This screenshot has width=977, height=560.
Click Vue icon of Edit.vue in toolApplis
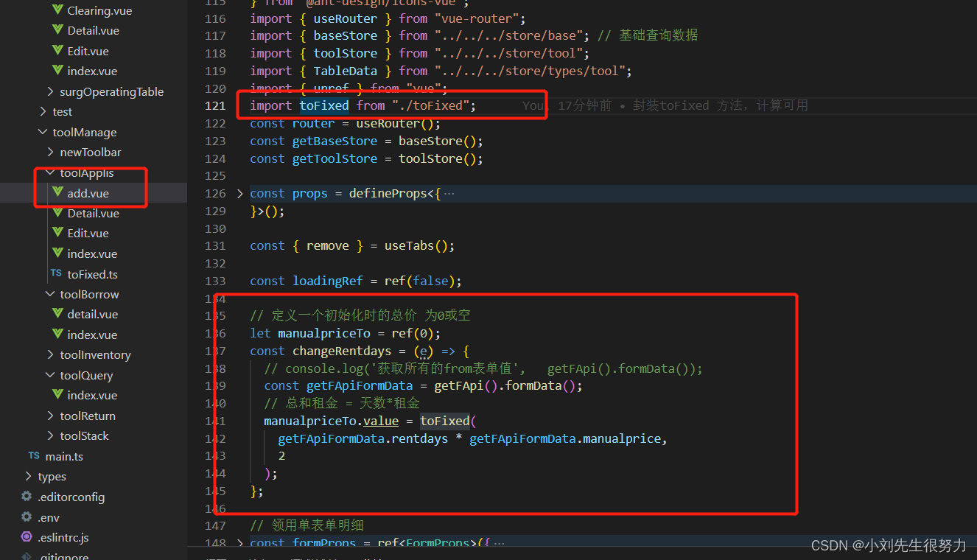58,233
